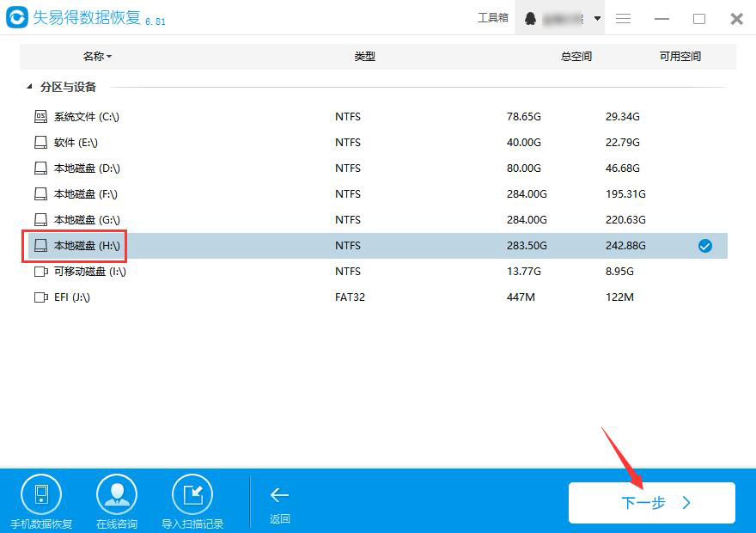756x533 pixels.
Task: Click the 下一步 next button
Action: click(x=652, y=503)
